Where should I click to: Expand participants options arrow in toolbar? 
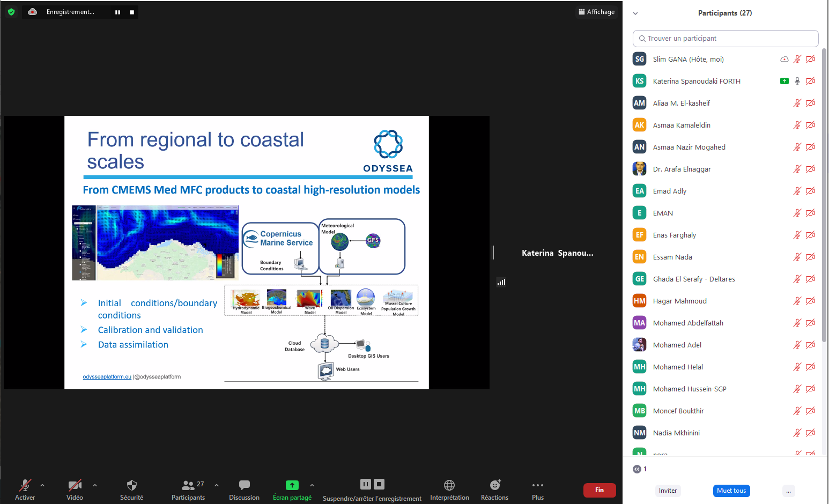coord(217,485)
